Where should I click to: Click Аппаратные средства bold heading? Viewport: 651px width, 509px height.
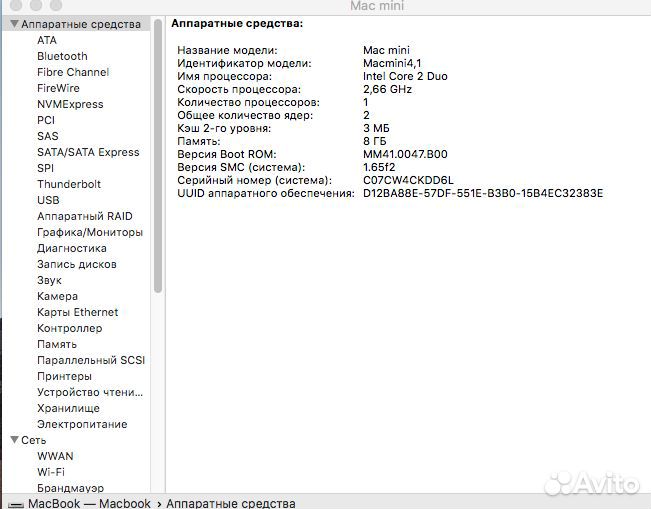(237, 24)
